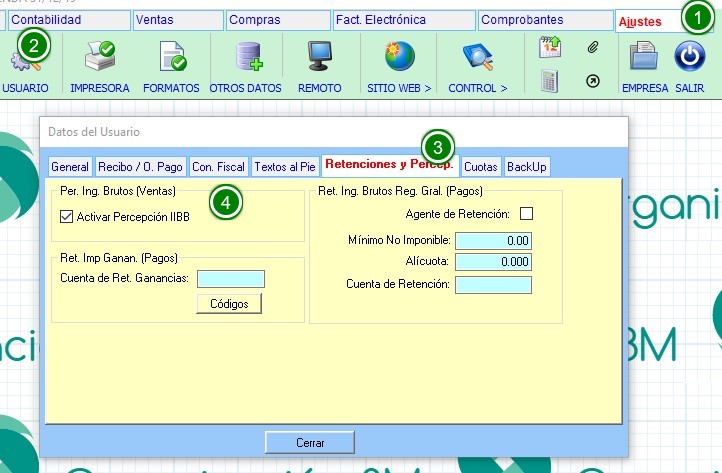Click the Cuenta de Ret. Ganancias field
The image size is (722, 473).
click(x=231, y=279)
